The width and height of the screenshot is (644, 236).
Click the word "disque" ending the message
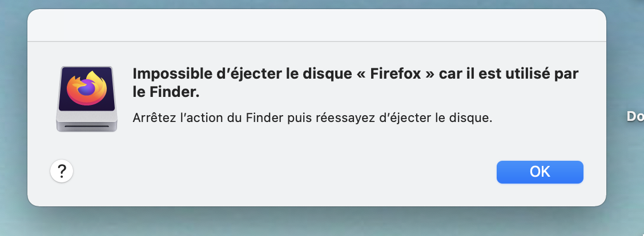click(x=474, y=119)
